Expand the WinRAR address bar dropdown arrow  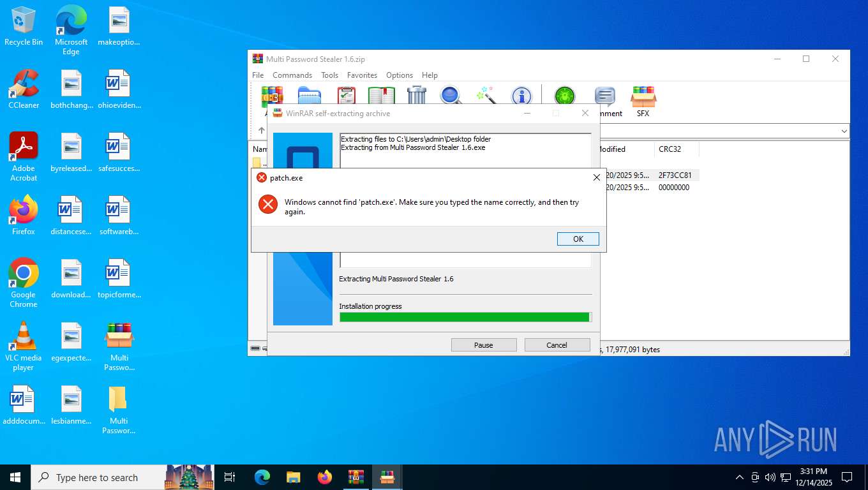tap(844, 131)
